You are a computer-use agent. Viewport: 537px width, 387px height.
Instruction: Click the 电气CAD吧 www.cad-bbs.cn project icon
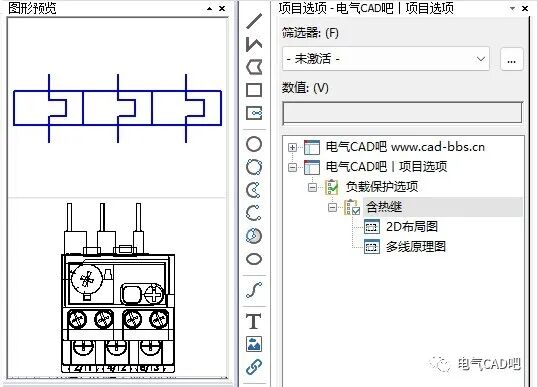click(x=312, y=147)
